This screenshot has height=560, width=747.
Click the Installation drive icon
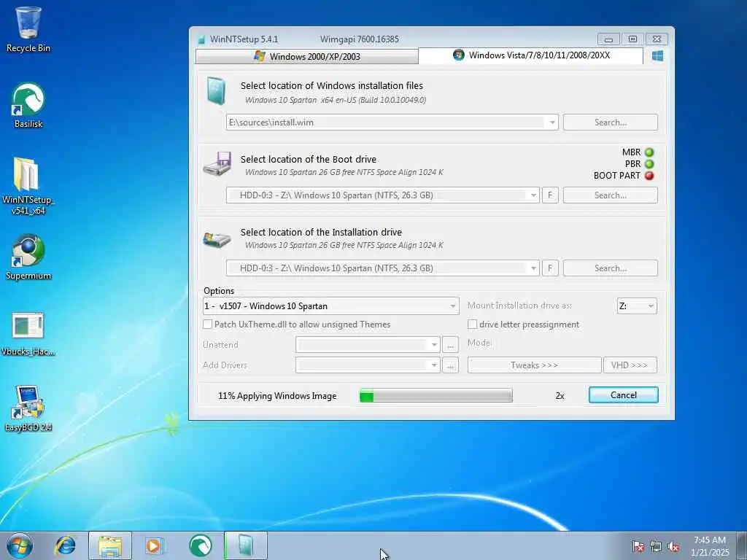pos(217,239)
